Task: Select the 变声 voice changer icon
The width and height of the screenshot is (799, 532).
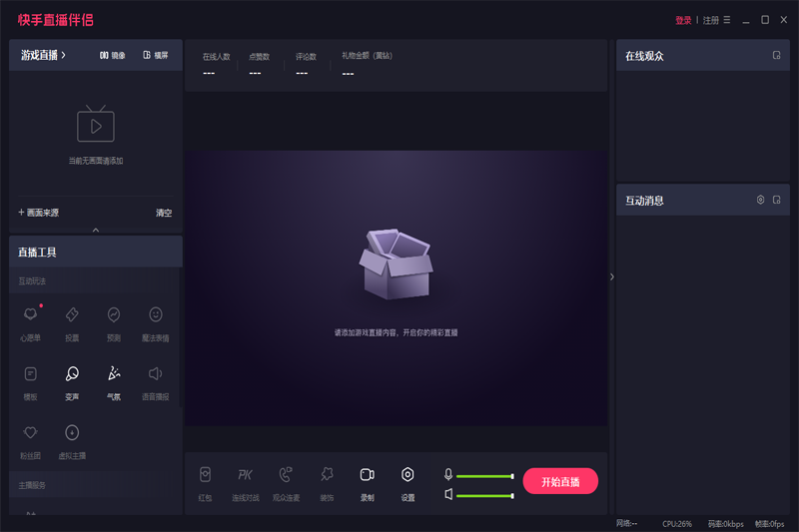Action: click(x=72, y=374)
